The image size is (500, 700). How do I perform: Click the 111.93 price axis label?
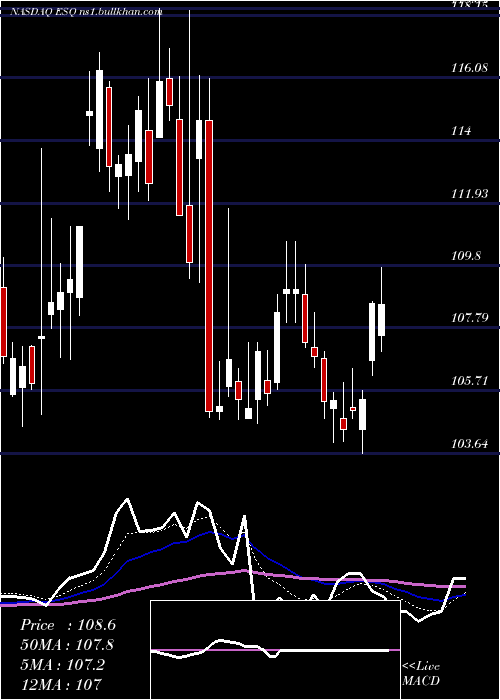click(x=469, y=194)
